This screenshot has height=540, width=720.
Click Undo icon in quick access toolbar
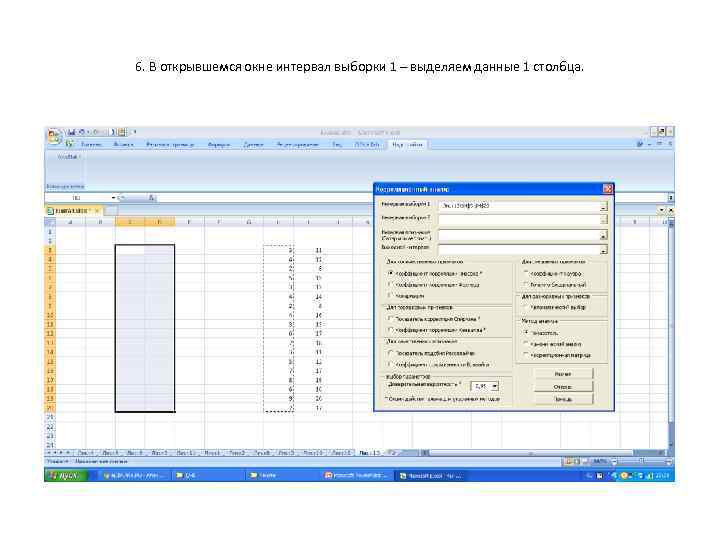(x=82, y=132)
